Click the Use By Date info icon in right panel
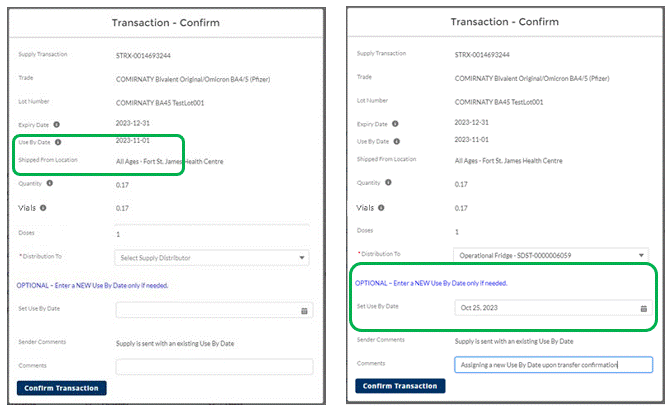Screen dimensions: 670x407 pos(397,141)
